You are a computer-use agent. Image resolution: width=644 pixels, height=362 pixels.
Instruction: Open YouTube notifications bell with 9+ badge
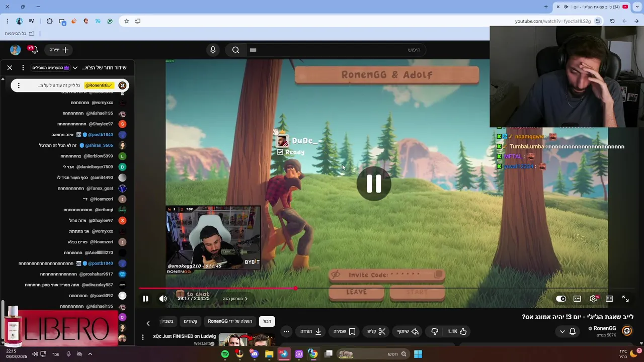(34, 49)
